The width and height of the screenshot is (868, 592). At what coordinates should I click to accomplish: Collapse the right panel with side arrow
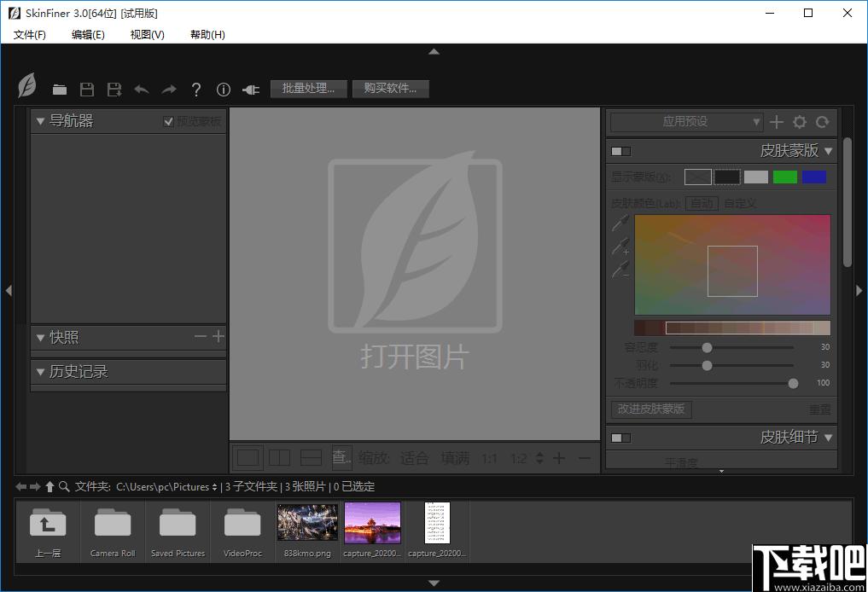pyautogui.click(x=859, y=291)
